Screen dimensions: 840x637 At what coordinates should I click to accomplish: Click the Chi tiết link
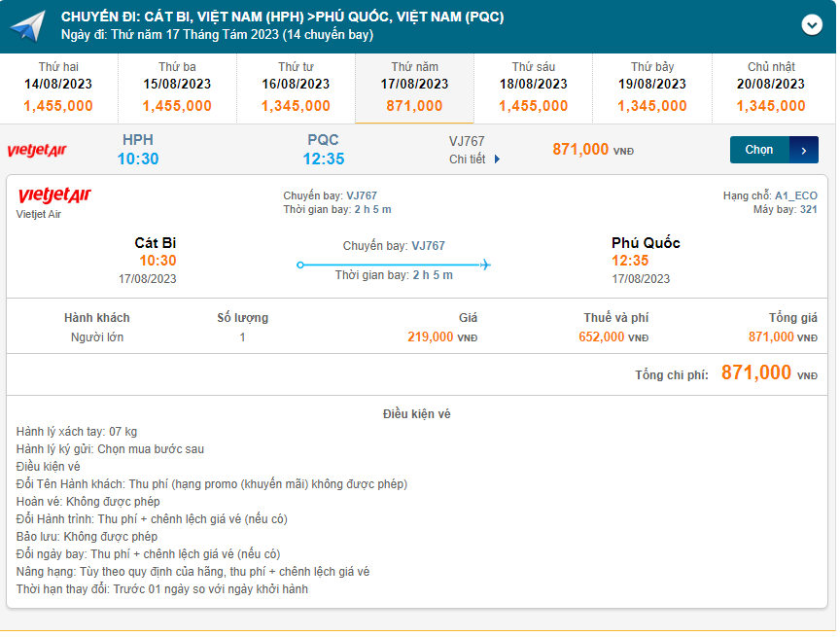click(x=468, y=159)
